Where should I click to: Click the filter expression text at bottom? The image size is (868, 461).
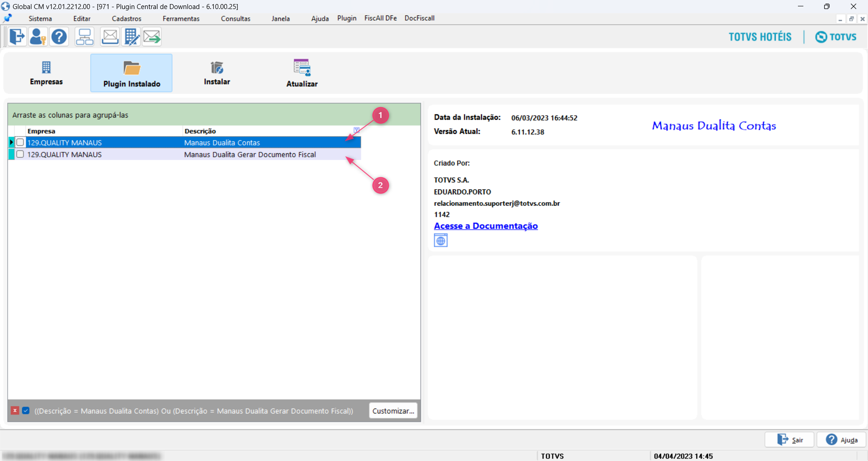coord(194,411)
